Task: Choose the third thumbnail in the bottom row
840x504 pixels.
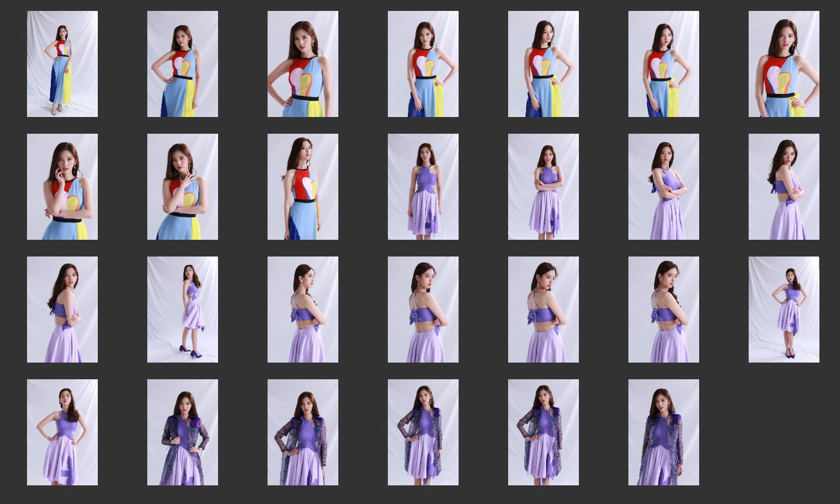Action: (303, 432)
